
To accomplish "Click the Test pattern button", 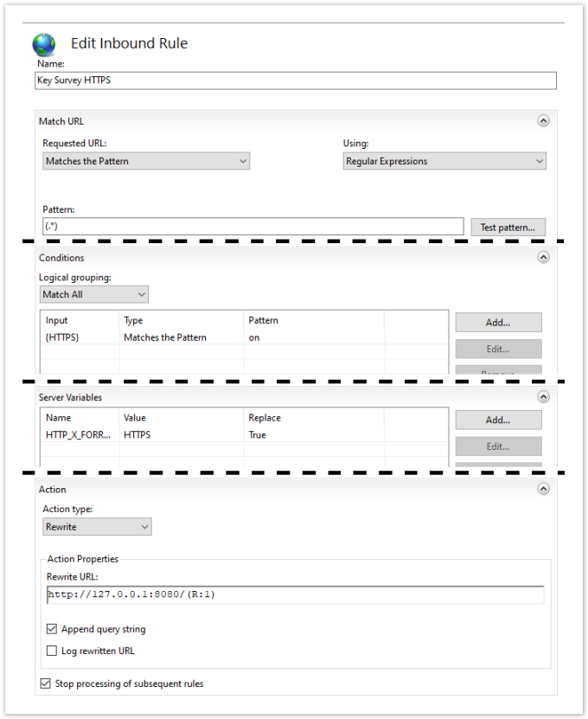I will click(508, 228).
